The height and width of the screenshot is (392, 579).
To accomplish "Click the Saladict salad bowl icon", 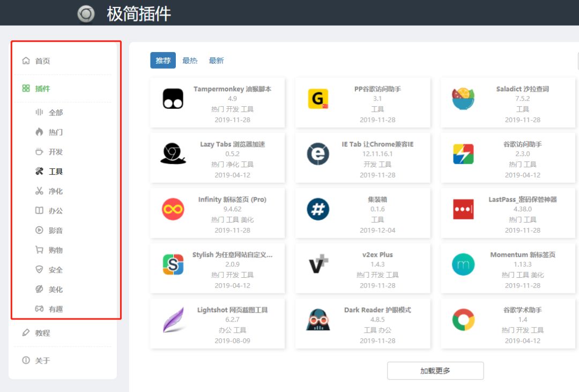I will (463, 99).
